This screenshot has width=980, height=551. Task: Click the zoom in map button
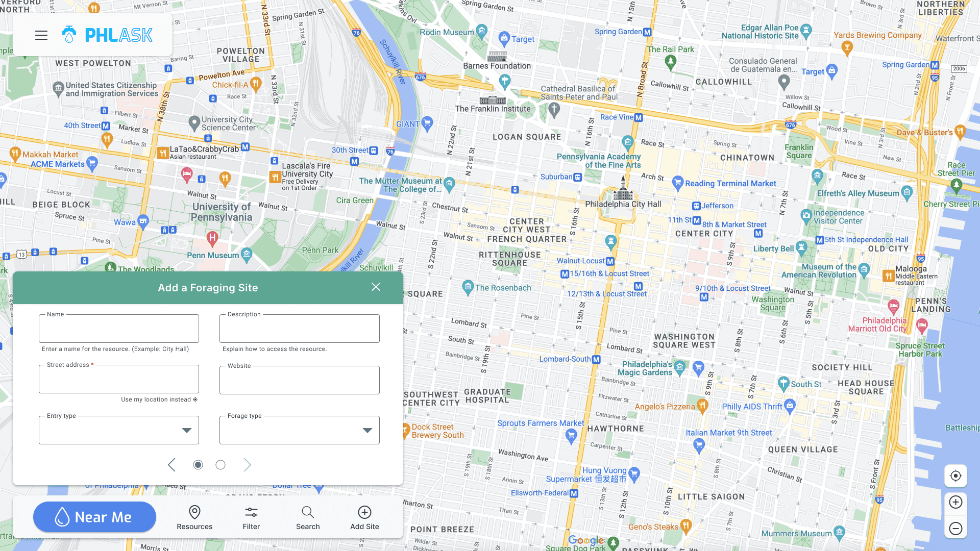pyautogui.click(x=955, y=502)
